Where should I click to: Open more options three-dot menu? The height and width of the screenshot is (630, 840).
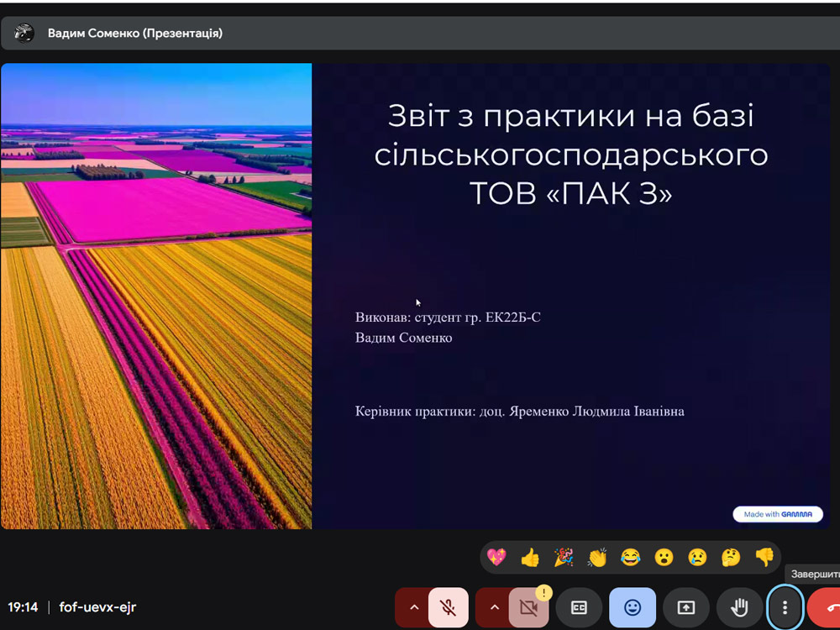pyautogui.click(x=785, y=607)
